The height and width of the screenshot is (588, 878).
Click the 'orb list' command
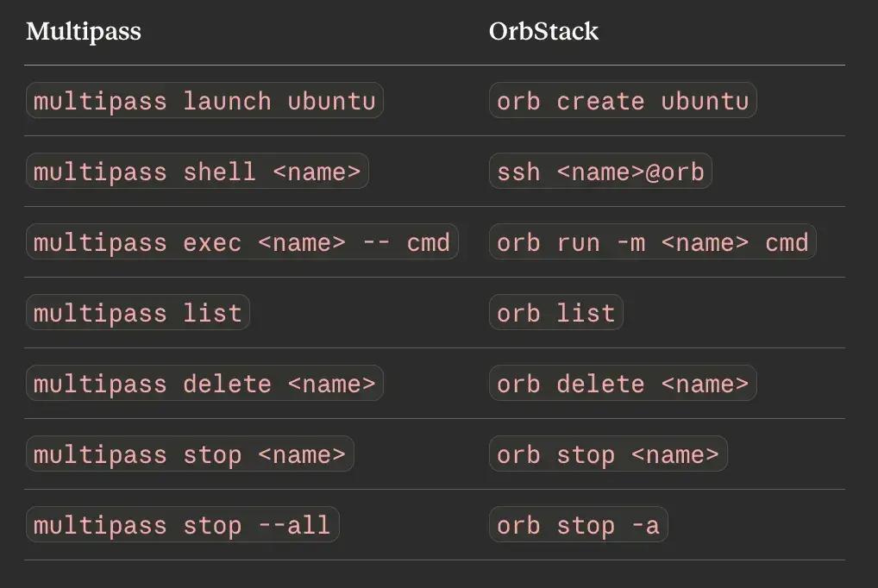click(556, 312)
